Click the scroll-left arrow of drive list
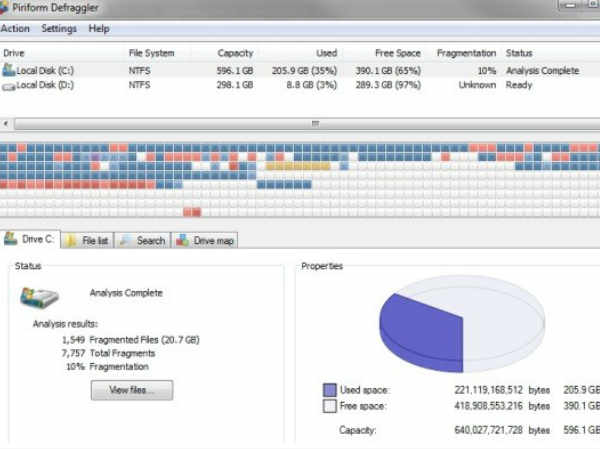600x450 pixels. point(6,124)
